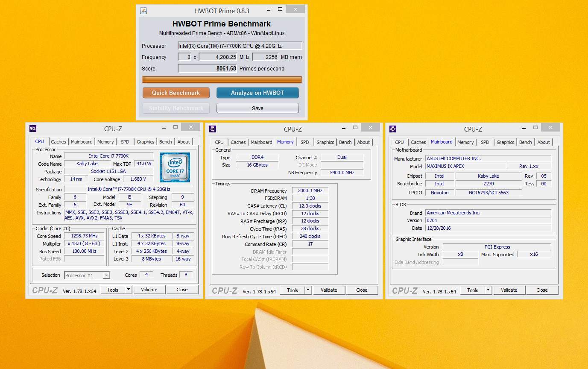
Task: Minimize the middle CPU-Z Memory window
Action: (344, 128)
